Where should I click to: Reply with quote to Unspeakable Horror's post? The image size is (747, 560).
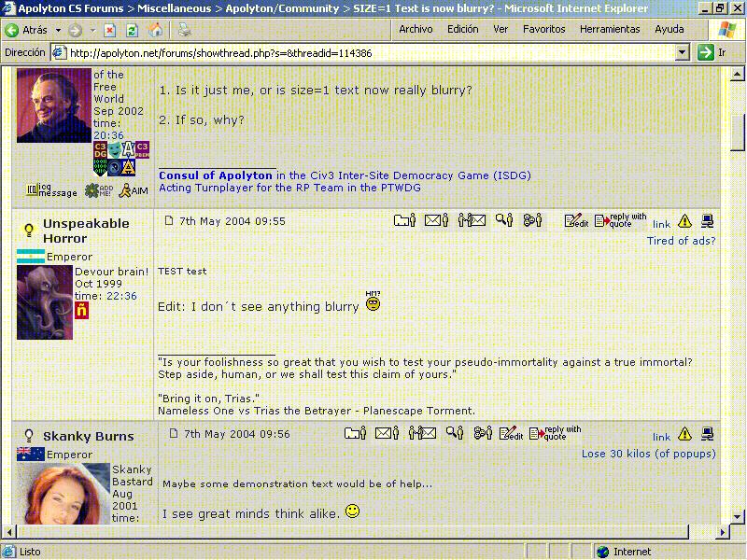click(621, 221)
